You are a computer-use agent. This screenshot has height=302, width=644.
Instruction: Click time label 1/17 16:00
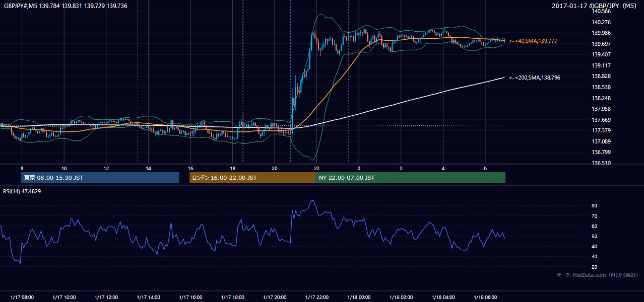tap(190, 297)
